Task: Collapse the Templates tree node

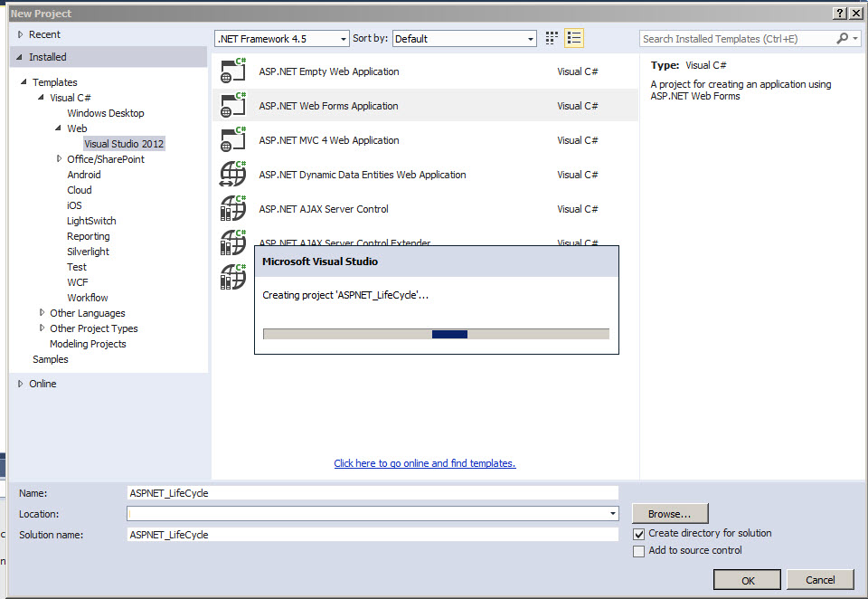Action: [x=24, y=82]
